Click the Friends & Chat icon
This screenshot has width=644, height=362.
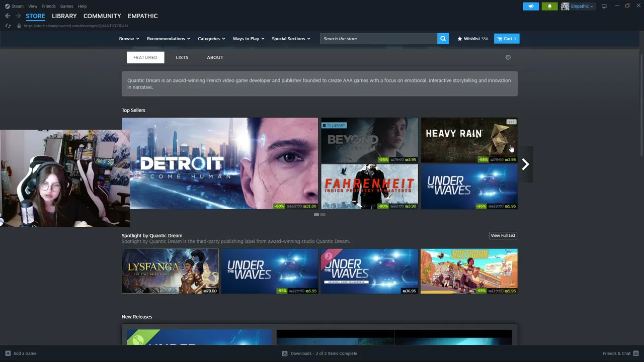click(x=635, y=353)
